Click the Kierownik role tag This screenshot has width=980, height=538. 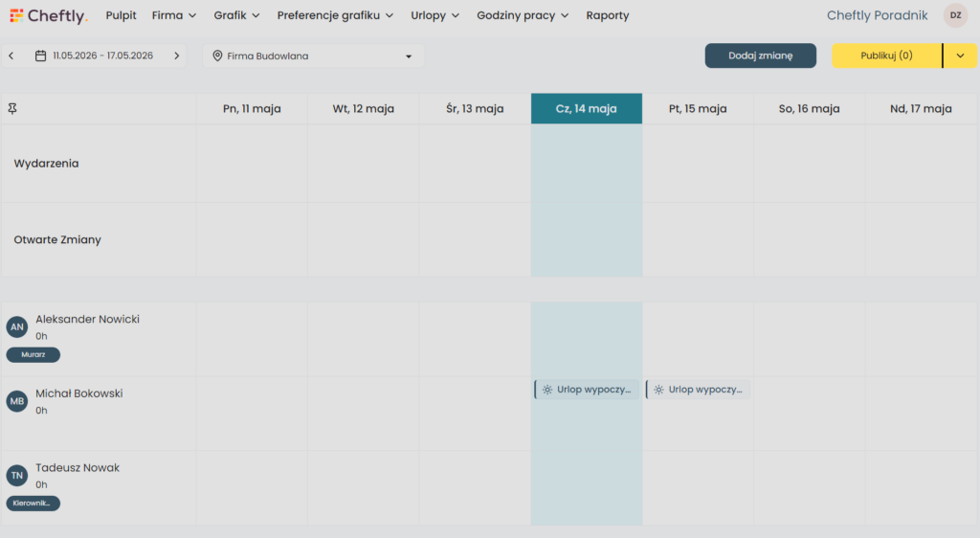pyautogui.click(x=33, y=503)
